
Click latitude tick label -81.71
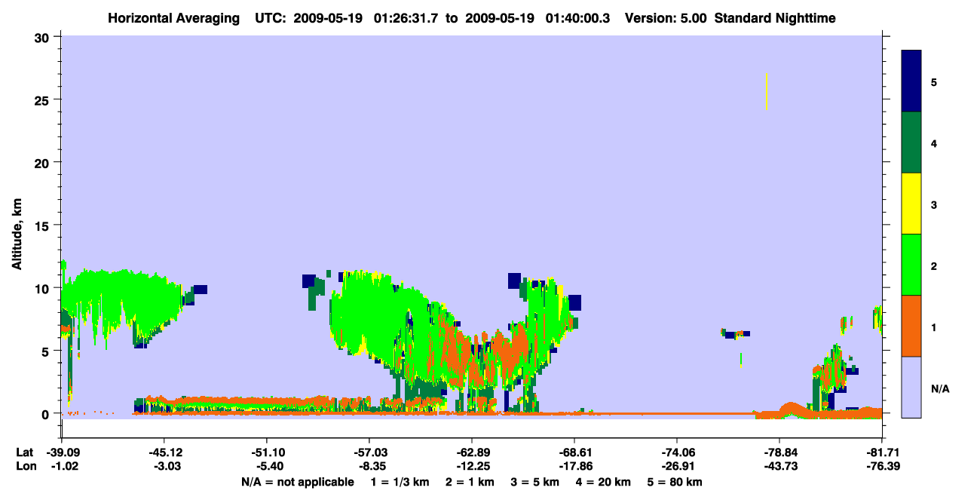(x=882, y=452)
